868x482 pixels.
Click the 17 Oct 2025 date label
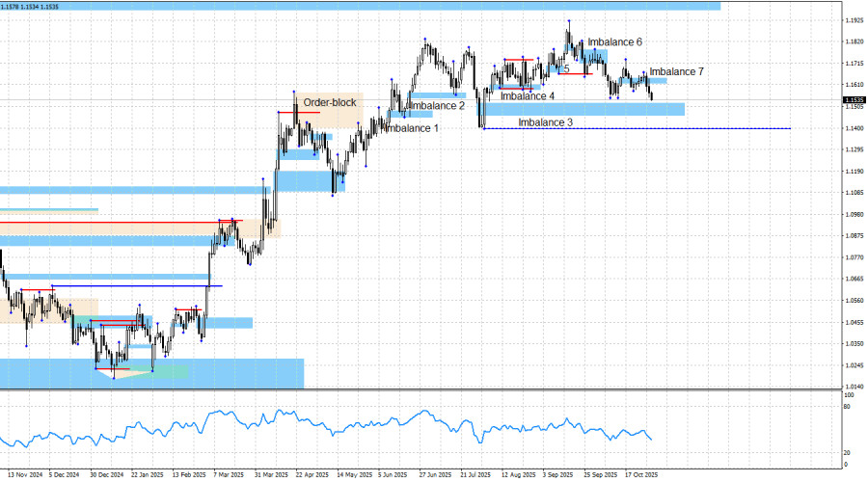click(641, 475)
